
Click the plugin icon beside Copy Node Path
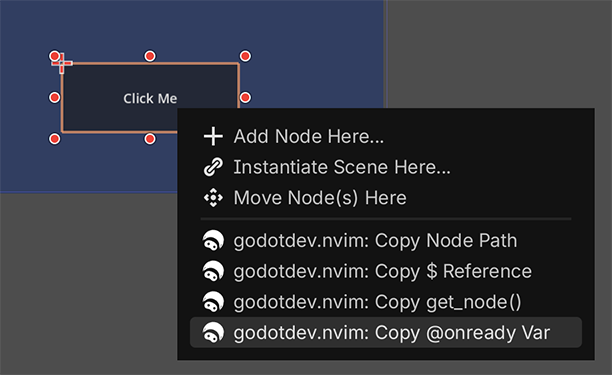coord(213,240)
